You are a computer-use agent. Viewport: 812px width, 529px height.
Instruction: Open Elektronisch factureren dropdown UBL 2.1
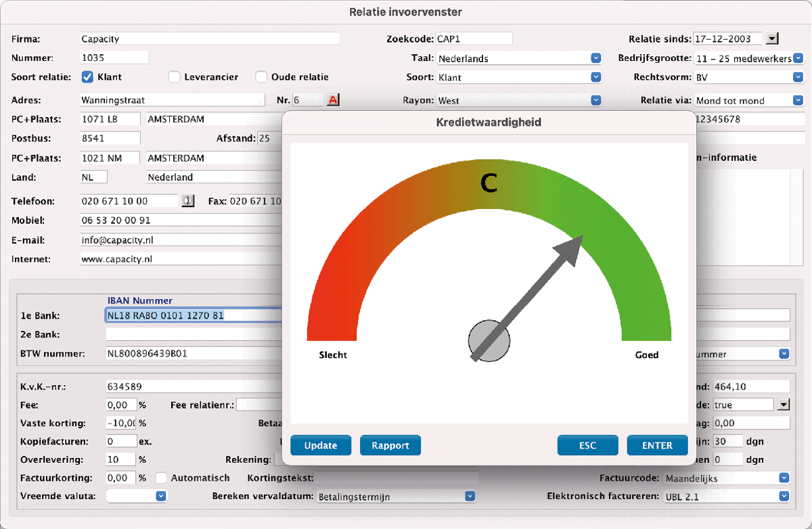point(726,497)
